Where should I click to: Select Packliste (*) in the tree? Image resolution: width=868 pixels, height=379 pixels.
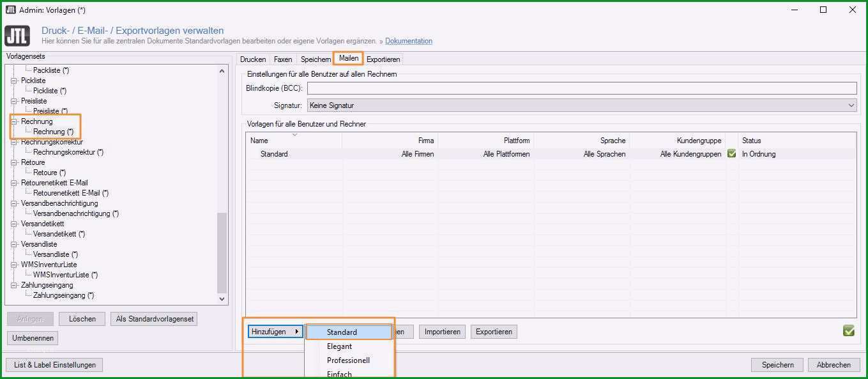[x=51, y=70]
